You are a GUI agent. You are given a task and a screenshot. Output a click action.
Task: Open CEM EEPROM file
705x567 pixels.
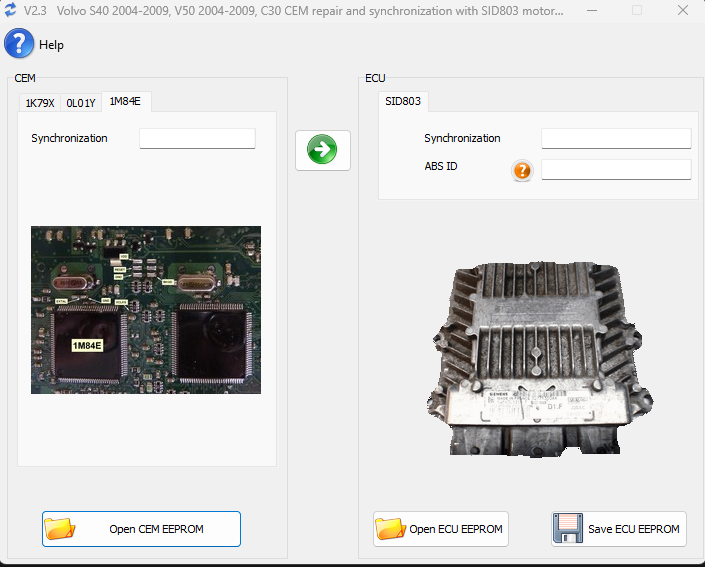point(142,529)
